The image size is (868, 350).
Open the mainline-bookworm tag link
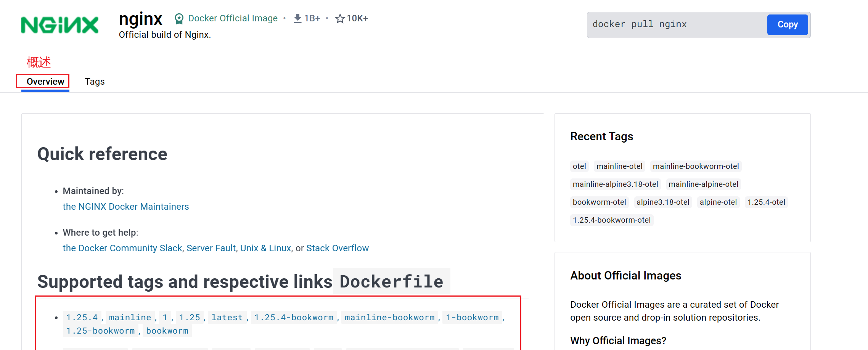pyautogui.click(x=389, y=317)
